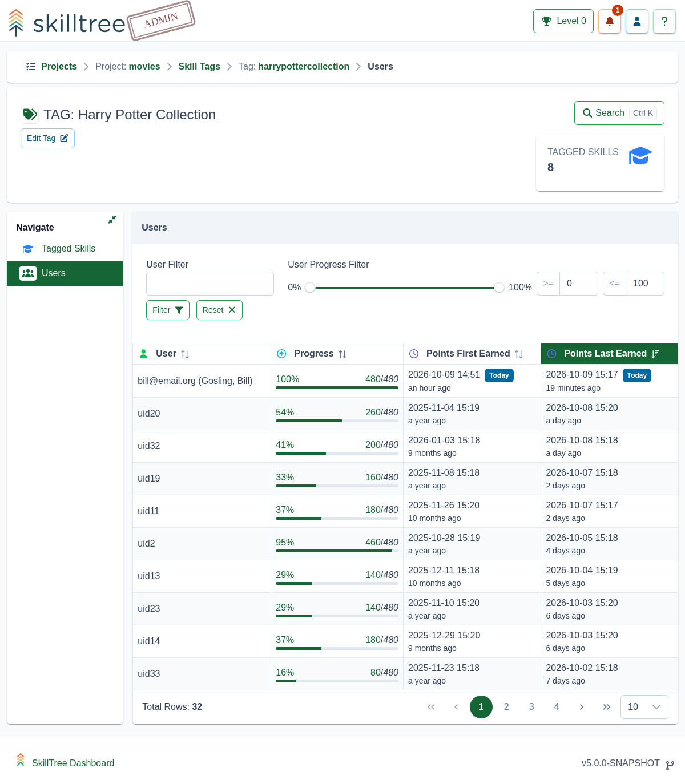Apply the user Filter button
The image size is (685, 784).
168,310
